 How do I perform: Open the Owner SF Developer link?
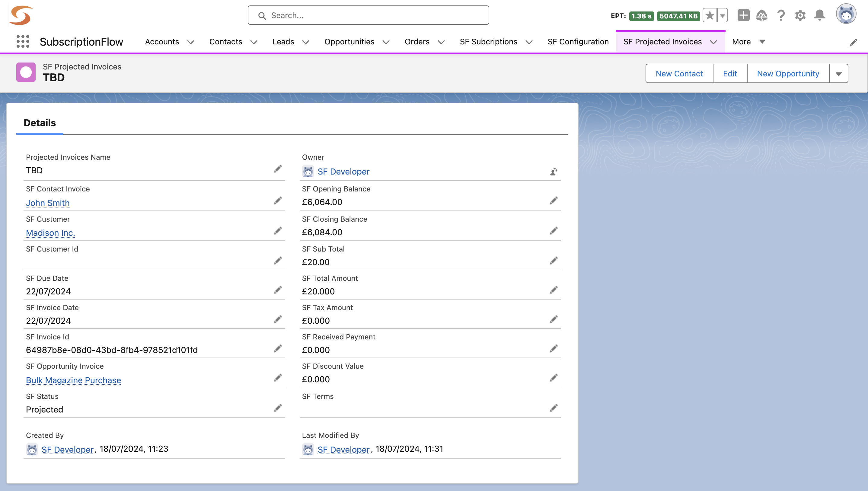[343, 172]
